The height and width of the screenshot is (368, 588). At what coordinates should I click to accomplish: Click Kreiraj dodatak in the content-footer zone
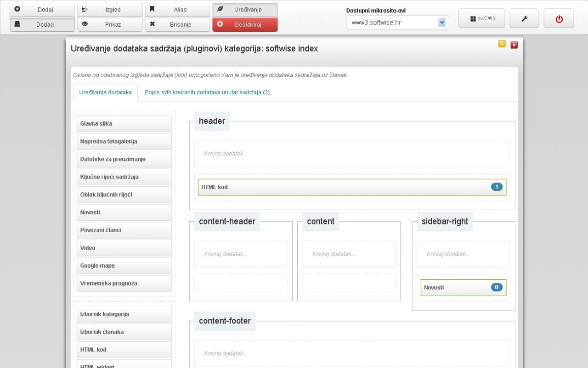tap(352, 354)
